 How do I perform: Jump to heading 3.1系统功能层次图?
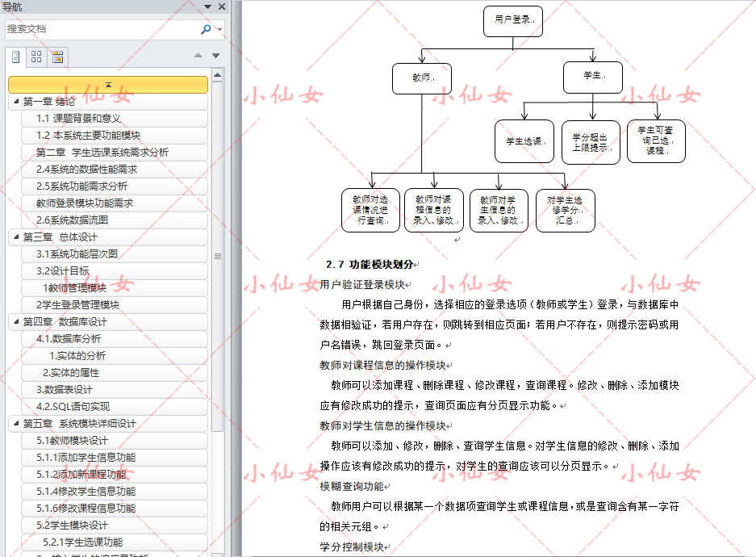115,254
